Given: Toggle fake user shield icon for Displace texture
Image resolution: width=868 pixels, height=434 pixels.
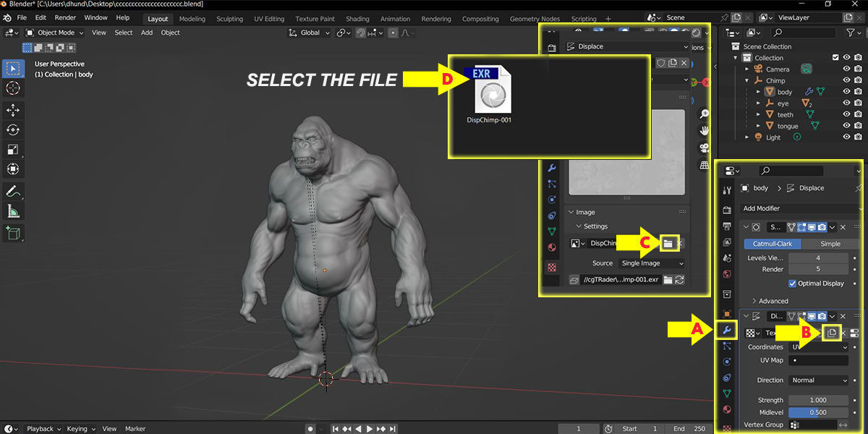Looking at the screenshot, I should coord(660,63).
